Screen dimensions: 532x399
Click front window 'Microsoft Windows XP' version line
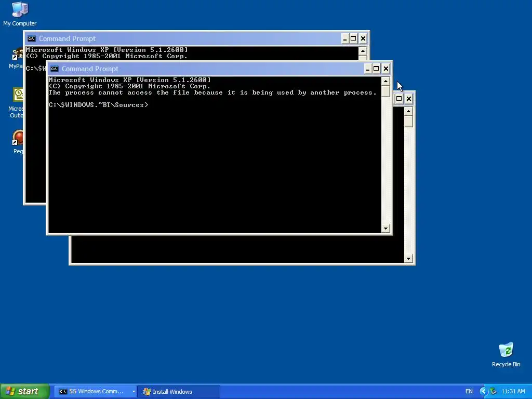pos(129,80)
